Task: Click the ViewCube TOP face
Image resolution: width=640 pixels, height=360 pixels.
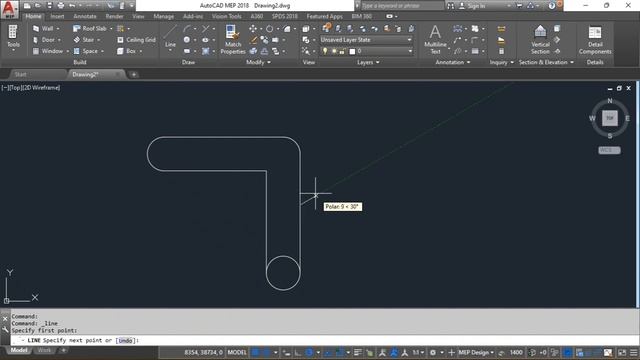Action: 610,118
